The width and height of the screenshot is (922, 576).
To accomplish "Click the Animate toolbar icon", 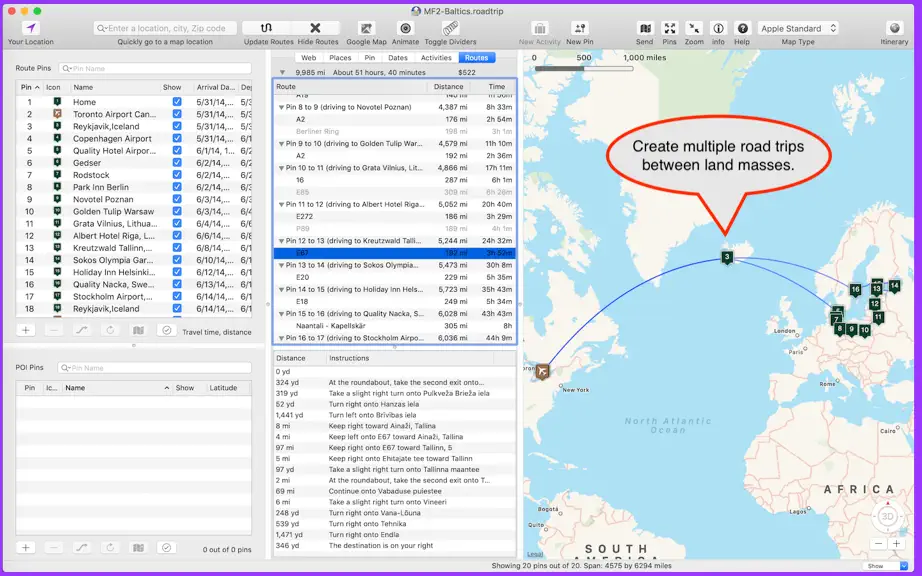I will [405, 28].
